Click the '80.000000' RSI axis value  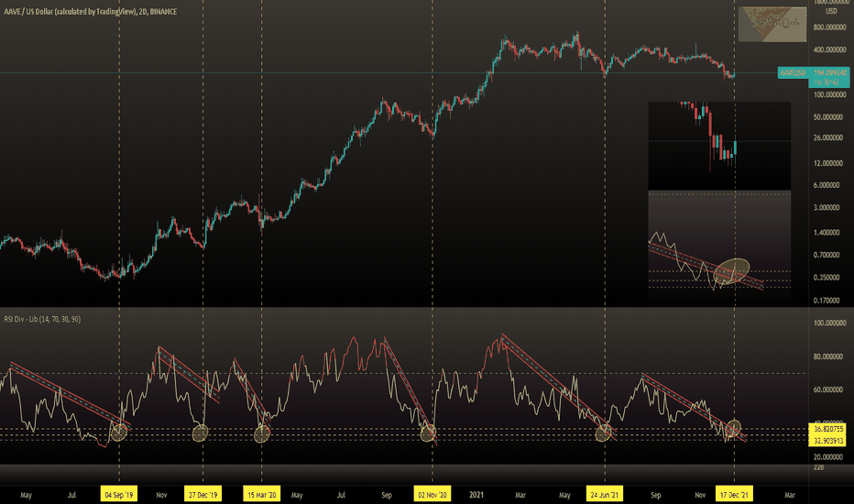pyautogui.click(x=827, y=356)
